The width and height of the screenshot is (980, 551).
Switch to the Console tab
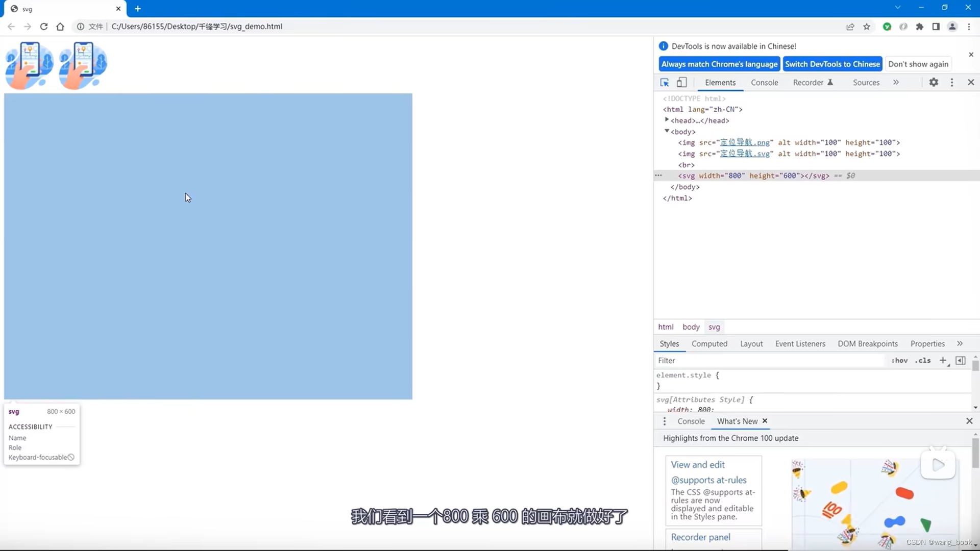point(764,82)
